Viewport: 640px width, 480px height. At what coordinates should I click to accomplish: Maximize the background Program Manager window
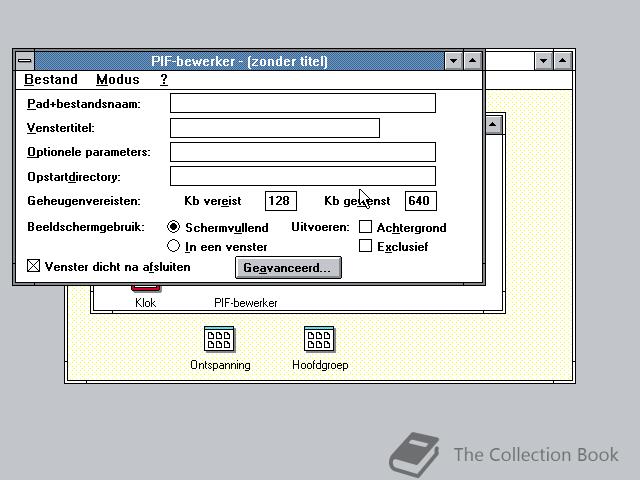coord(562,61)
